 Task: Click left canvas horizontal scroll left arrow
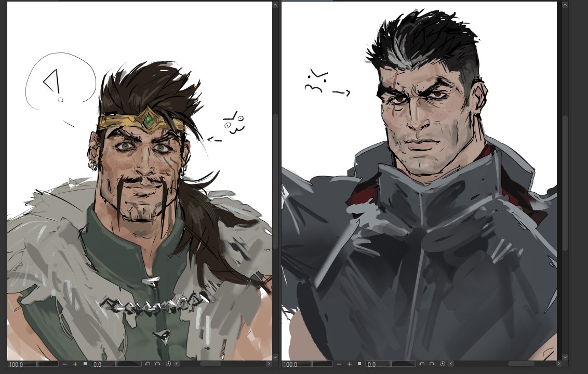point(177,364)
